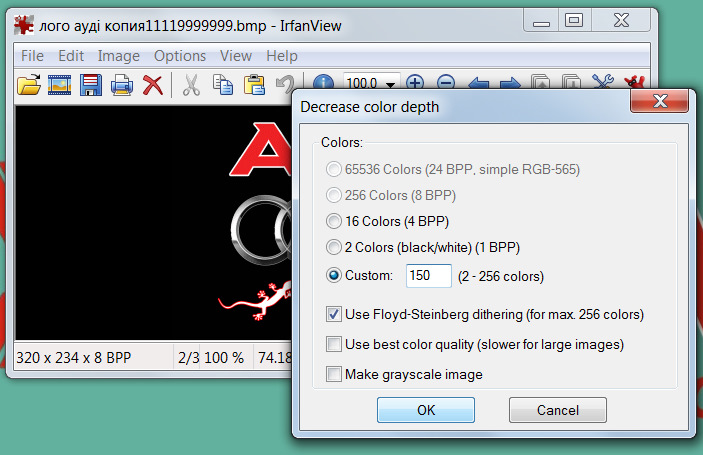Click the 100 % zoom status entry

click(224, 357)
